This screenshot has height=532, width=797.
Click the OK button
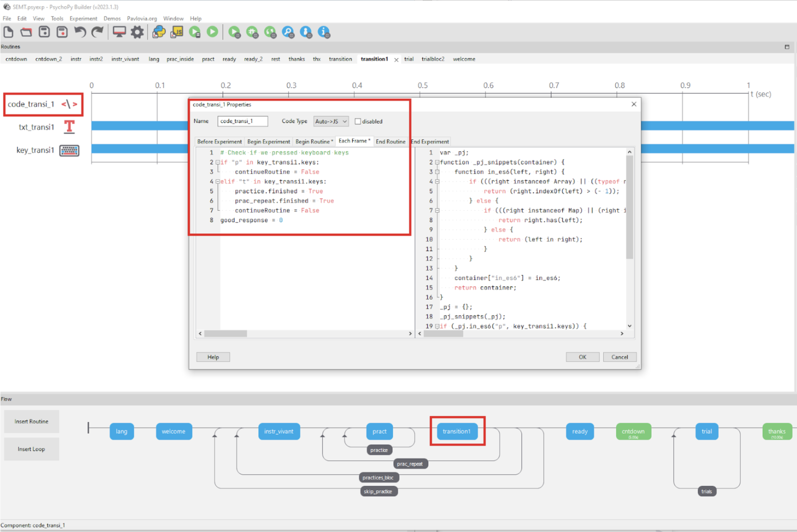[582, 357]
